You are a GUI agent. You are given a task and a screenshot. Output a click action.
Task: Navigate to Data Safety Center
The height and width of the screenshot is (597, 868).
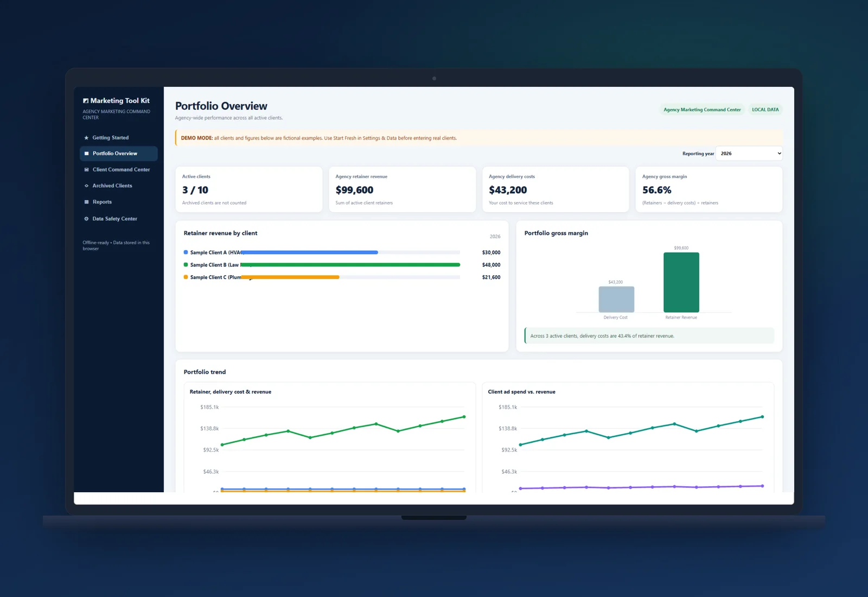(119, 219)
